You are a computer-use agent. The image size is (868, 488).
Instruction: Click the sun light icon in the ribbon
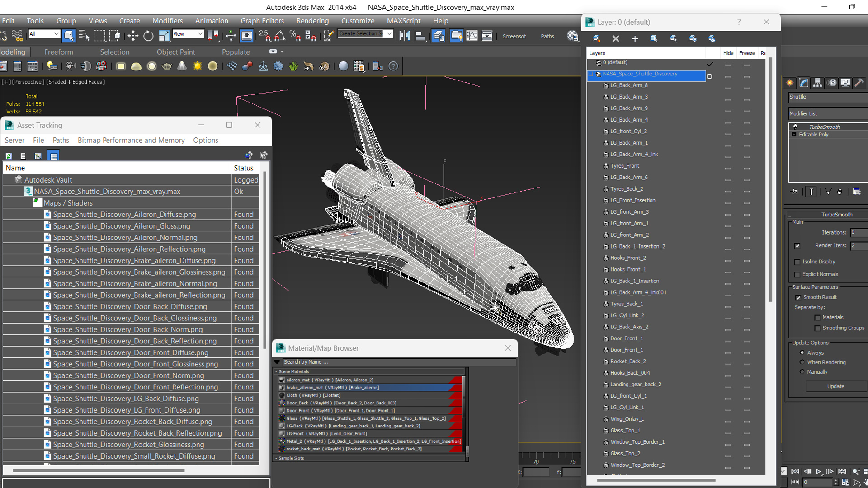pyautogui.click(x=198, y=66)
